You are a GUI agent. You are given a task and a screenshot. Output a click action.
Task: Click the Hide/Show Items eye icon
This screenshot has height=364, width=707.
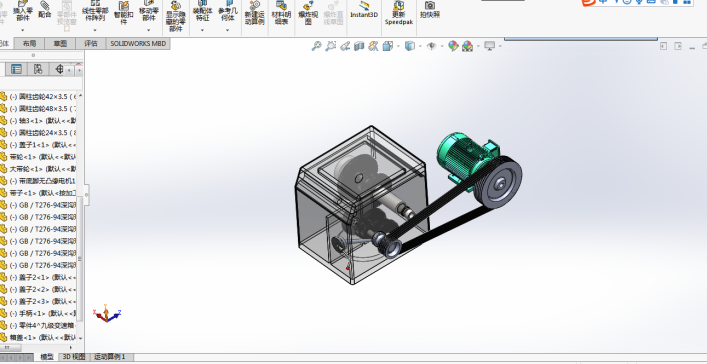tap(432, 46)
